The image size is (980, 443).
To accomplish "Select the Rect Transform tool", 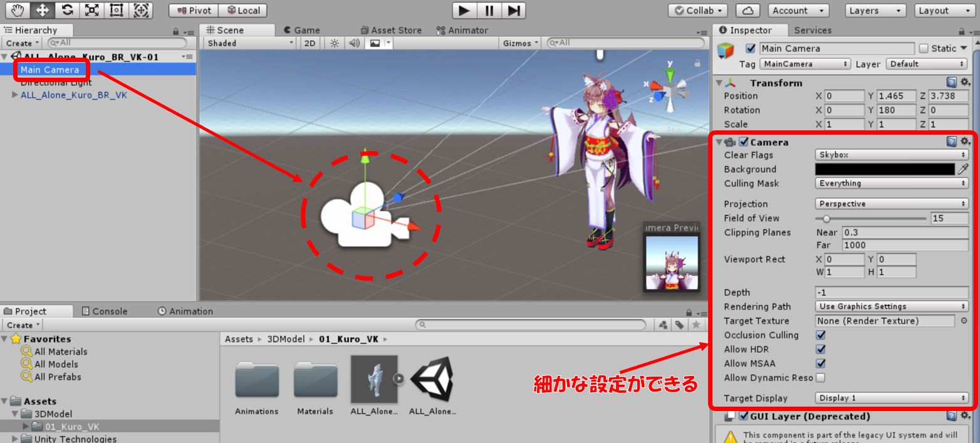I will coord(117,10).
